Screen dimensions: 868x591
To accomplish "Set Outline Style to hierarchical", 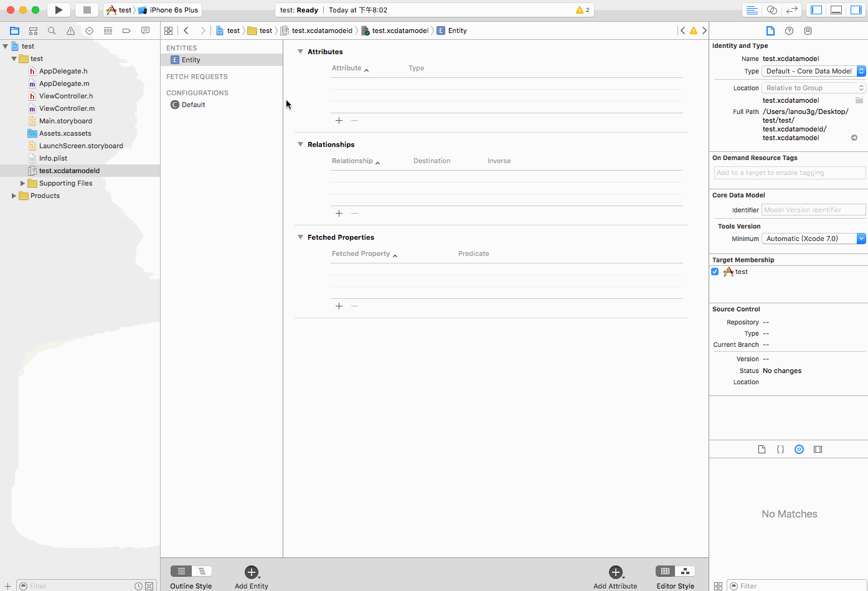I will (x=202, y=571).
